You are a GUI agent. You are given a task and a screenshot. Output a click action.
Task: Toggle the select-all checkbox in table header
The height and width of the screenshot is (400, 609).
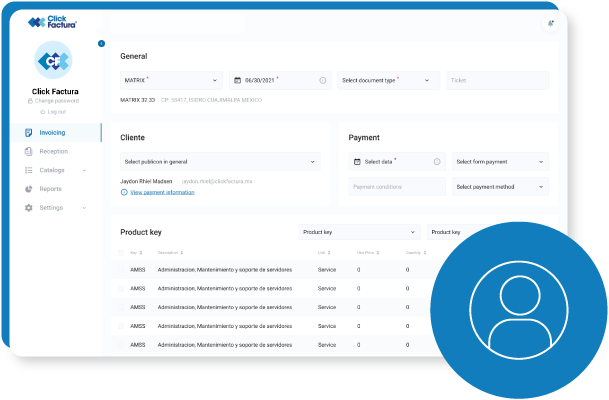coord(121,253)
